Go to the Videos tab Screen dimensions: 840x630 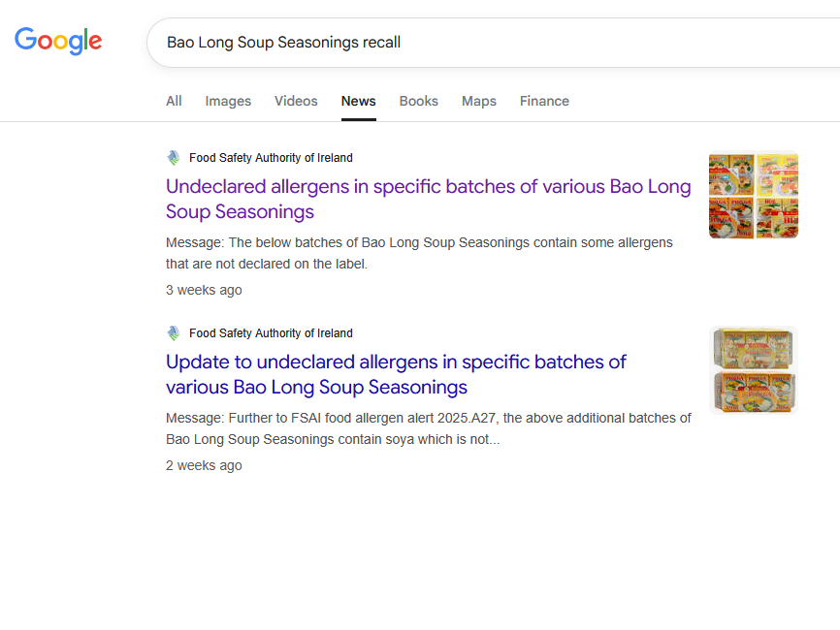click(296, 101)
